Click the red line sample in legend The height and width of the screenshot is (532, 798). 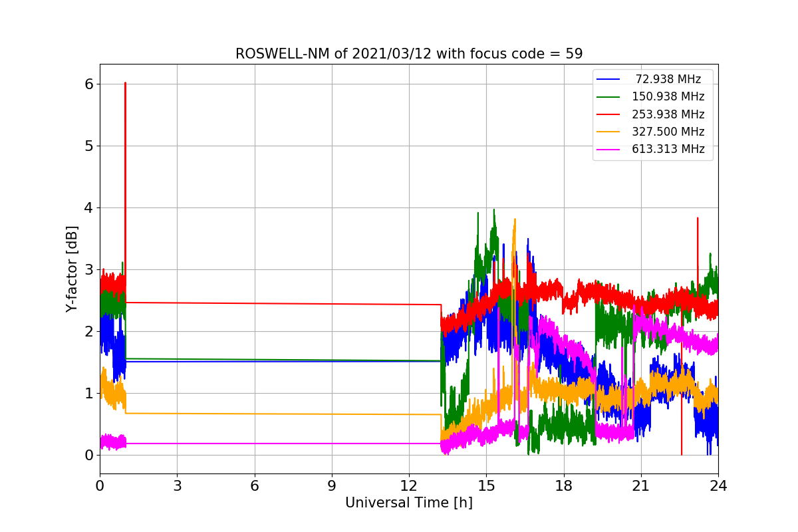(609, 114)
